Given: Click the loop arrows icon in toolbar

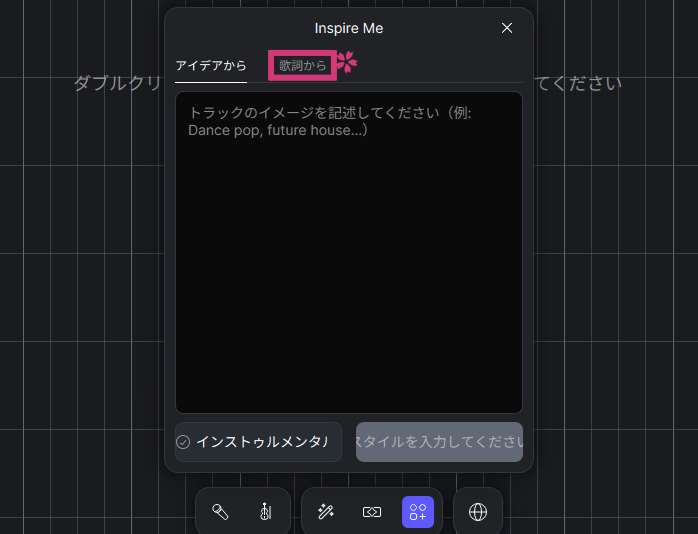Looking at the screenshot, I should [x=371, y=512].
